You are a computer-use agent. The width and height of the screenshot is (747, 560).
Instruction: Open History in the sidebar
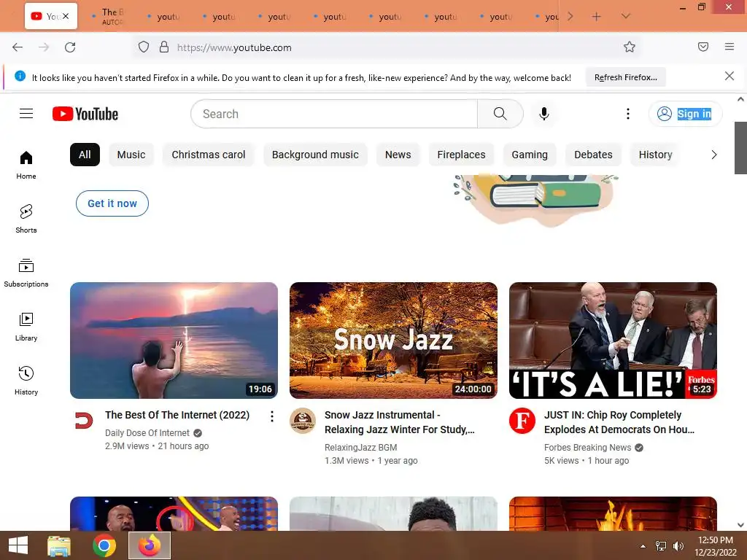[x=26, y=381]
